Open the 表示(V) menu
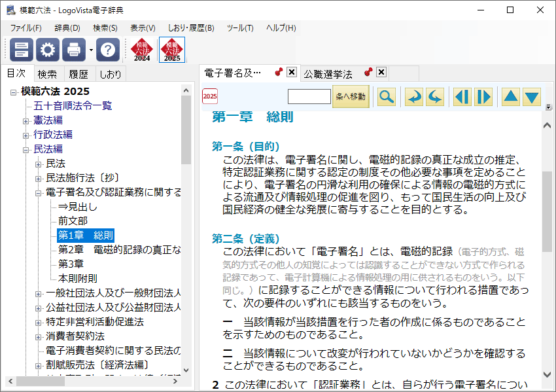556x392 pixels. pos(143,28)
